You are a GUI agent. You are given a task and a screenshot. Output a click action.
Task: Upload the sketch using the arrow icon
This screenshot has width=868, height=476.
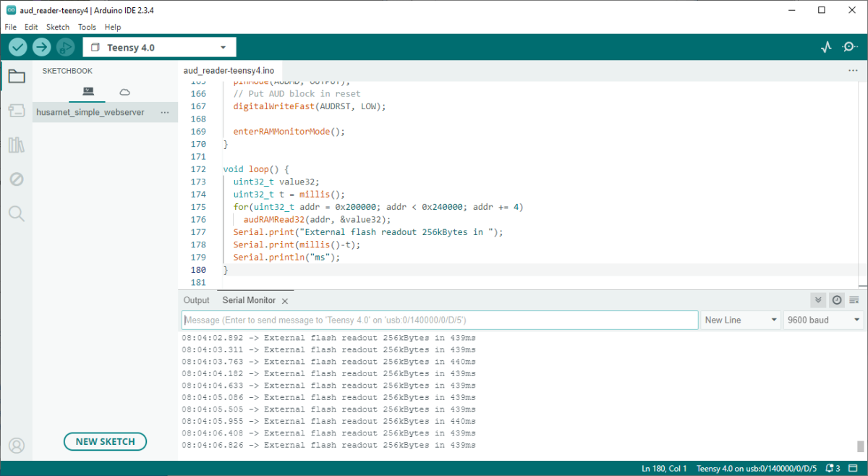pos(41,46)
